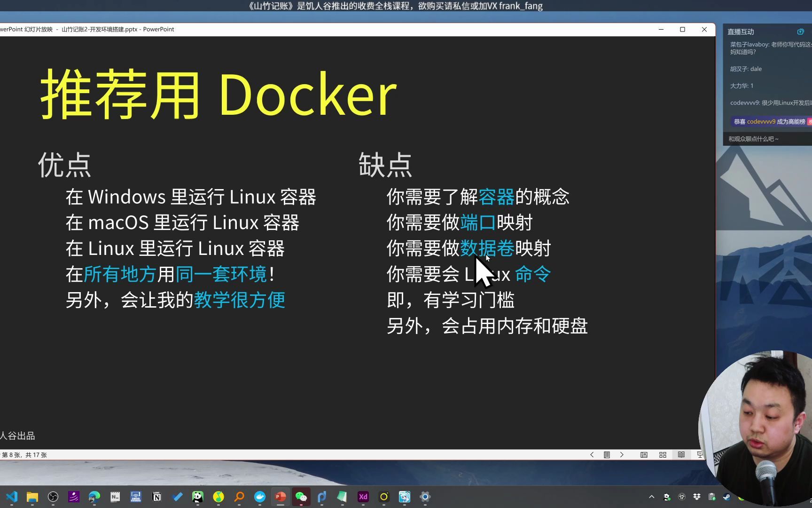Image resolution: width=812 pixels, height=508 pixels.
Task: Switch to Slide Sorter view
Action: tap(663, 455)
